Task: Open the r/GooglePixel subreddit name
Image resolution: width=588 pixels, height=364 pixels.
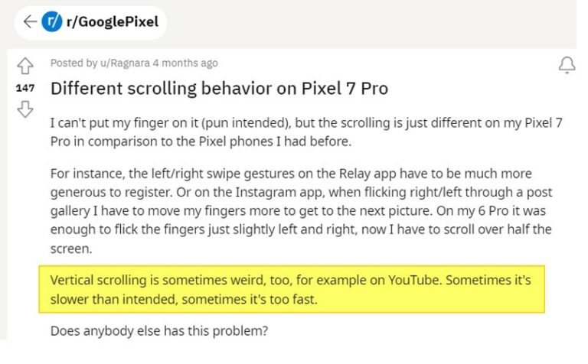Action: pos(113,21)
